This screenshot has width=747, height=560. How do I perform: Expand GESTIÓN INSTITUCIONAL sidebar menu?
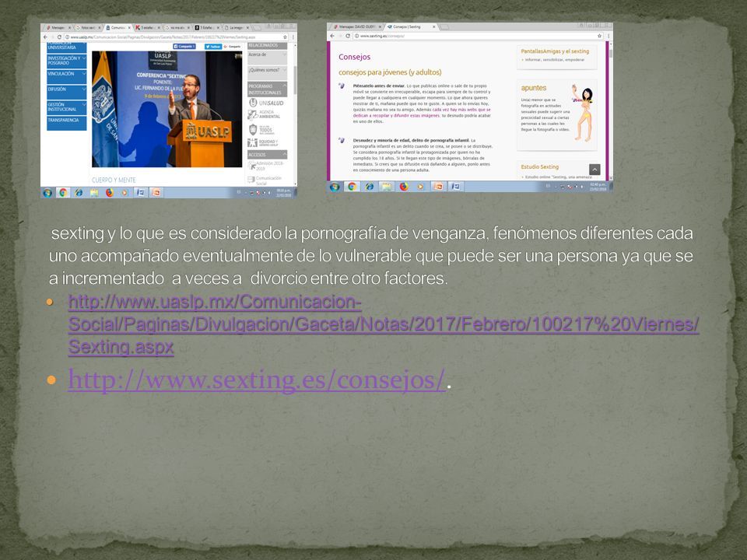[67, 107]
